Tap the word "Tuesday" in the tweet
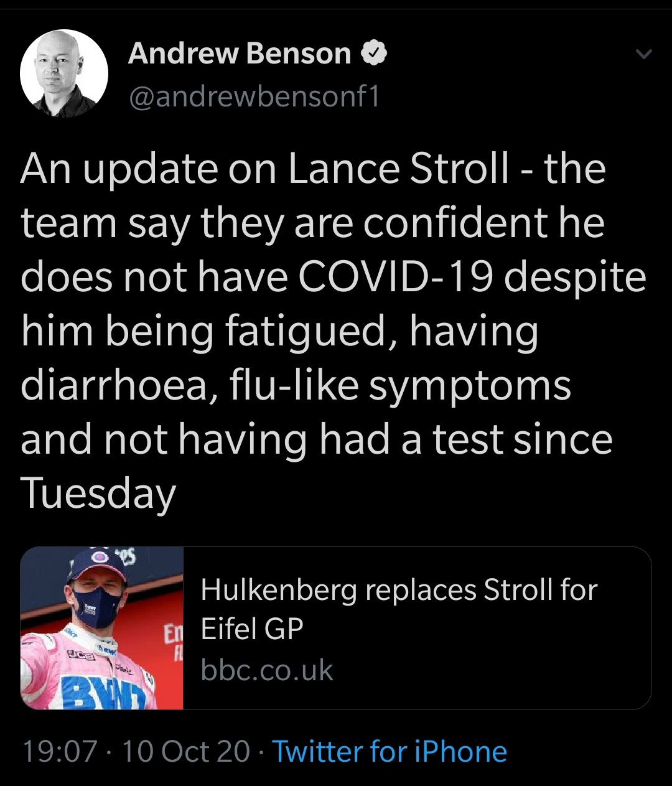Viewport: 672px width, 786px height. pyautogui.click(x=98, y=494)
